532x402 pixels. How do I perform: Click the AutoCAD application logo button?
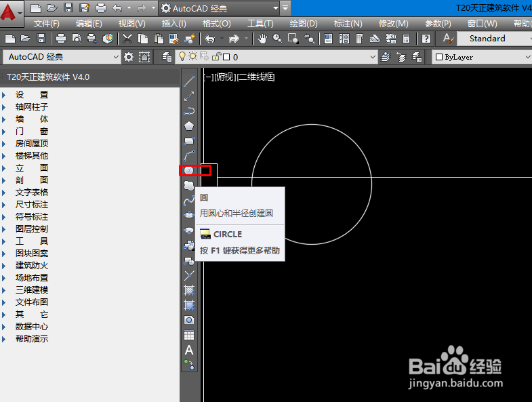12,14
